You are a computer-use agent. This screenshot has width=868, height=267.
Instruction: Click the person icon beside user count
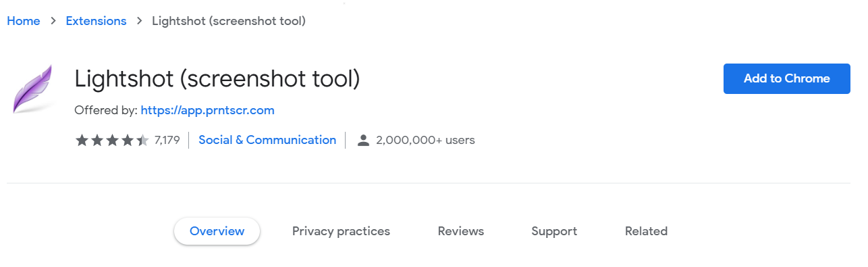[x=363, y=141]
